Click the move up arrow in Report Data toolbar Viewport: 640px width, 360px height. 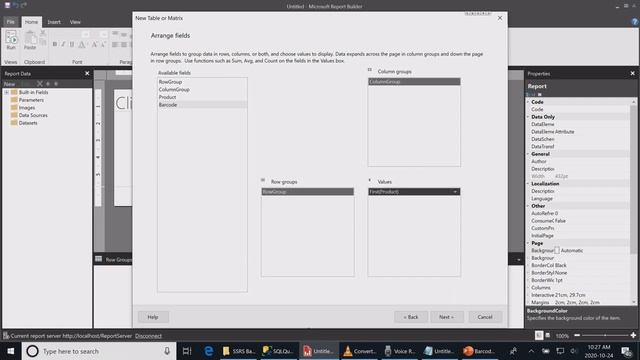[48, 84]
